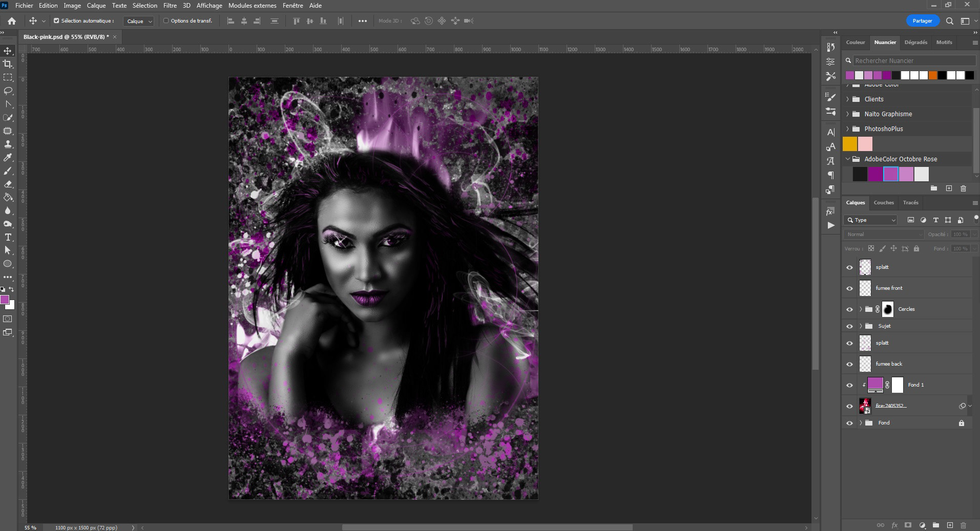Select the Rectangular Marquee tool
Image resolution: width=980 pixels, height=531 pixels.
[8, 77]
